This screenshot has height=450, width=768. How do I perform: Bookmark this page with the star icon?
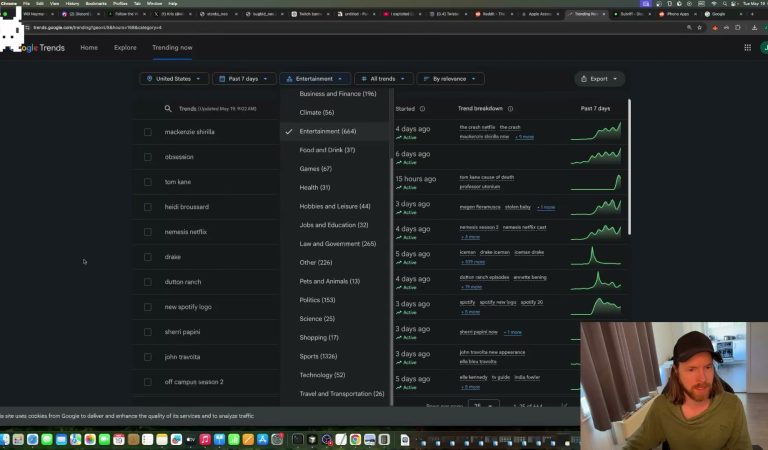[x=699, y=27]
